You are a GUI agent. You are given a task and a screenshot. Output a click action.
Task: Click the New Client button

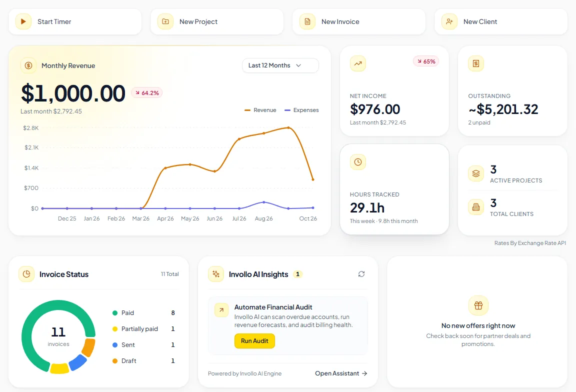(501, 21)
